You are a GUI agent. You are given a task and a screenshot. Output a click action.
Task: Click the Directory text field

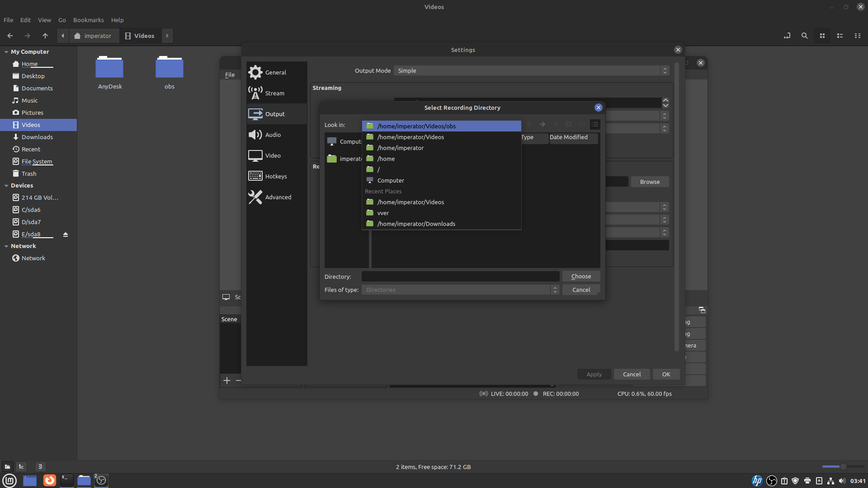point(460,277)
